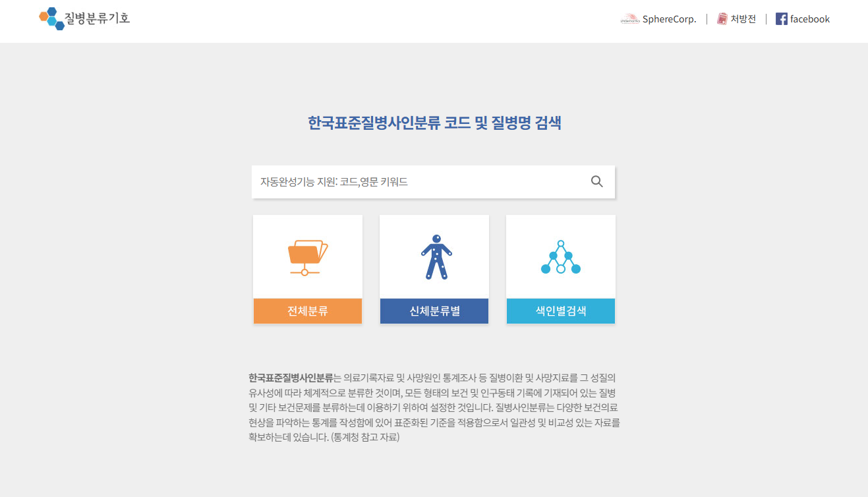Open the 신체분류별 classification page
This screenshot has width=868, height=497.
pyautogui.click(x=434, y=311)
